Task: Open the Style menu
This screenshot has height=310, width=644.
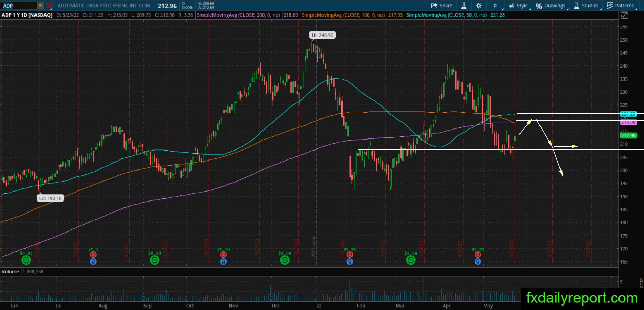Action: coord(518,6)
